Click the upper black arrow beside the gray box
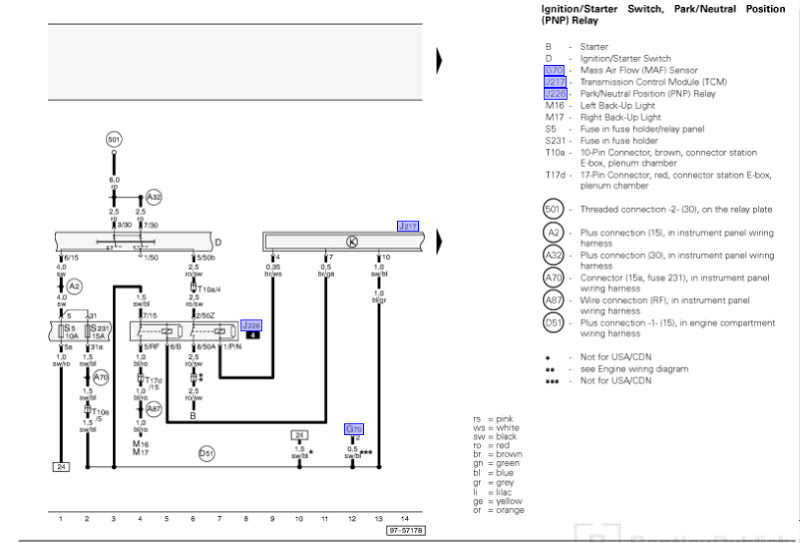Screen dimensions: 800x543 pos(439,61)
